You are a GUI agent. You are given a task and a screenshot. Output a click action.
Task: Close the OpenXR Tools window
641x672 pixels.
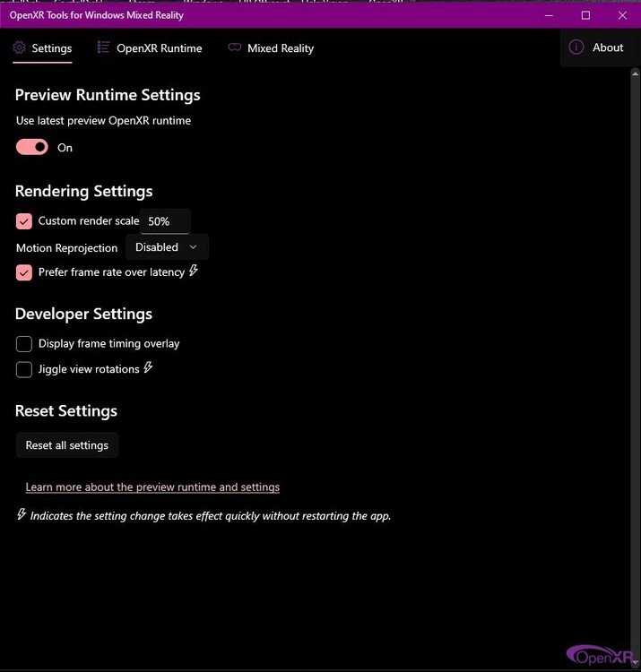tap(622, 15)
